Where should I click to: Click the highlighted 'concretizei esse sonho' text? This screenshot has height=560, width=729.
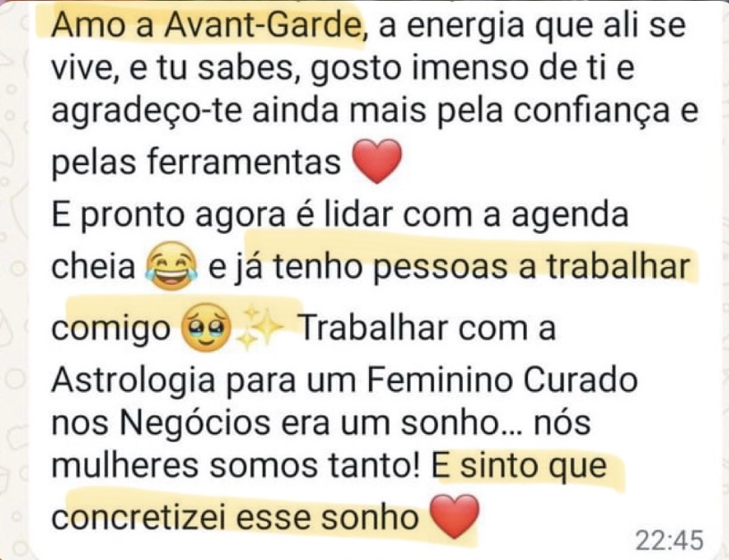click(x=235, y=517)
